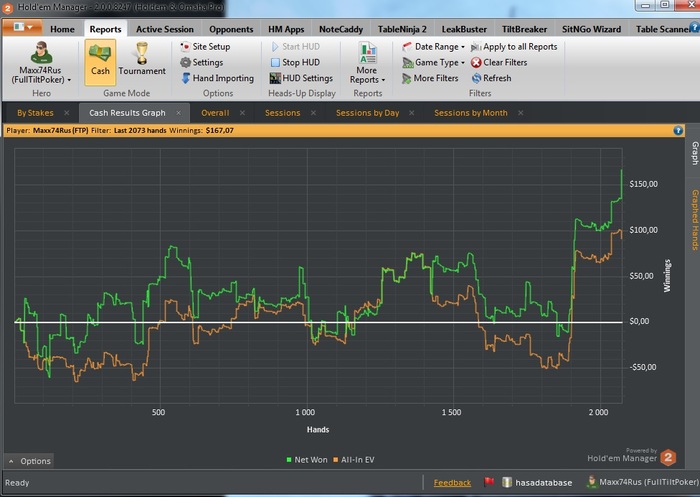Image resolution: width=700 pixels, height=497 pixels.
Task: Close the Overall tab
Action: point(242,113)
